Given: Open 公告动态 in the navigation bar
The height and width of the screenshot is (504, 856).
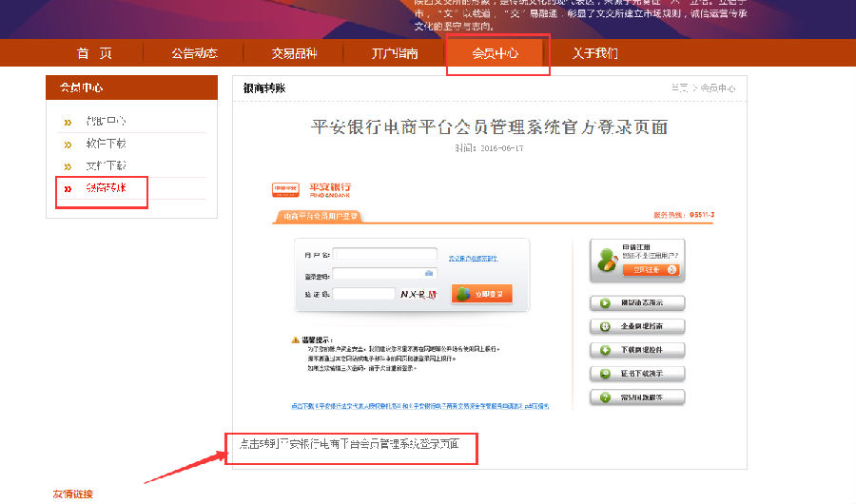Looking at the screenshot, I should (195, 53).
